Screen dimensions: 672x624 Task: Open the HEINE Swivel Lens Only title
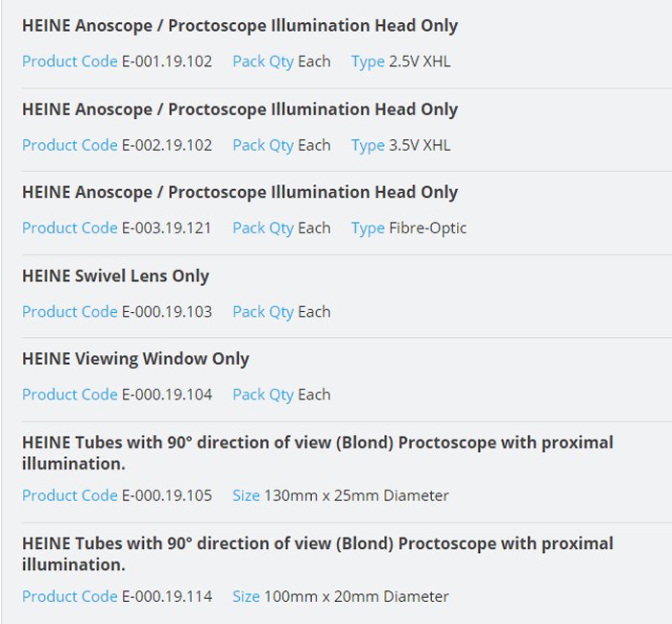click(x=115, y=276)
